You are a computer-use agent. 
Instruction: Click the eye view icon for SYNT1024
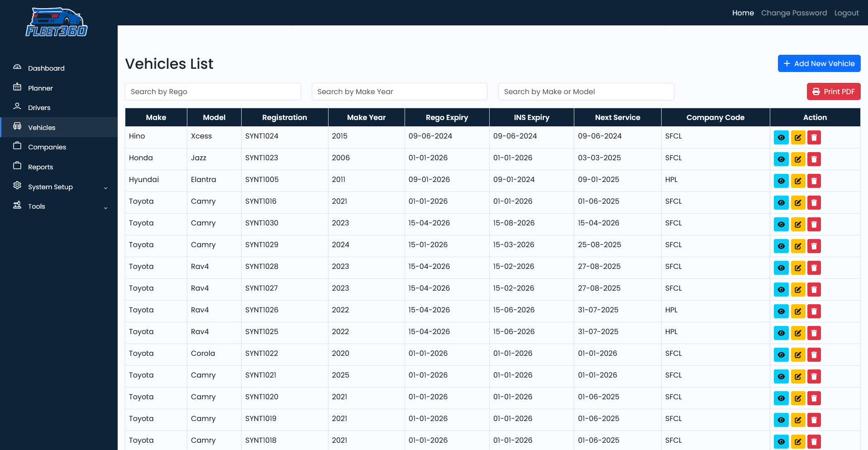pyautogui.click(x=781, y=138)
